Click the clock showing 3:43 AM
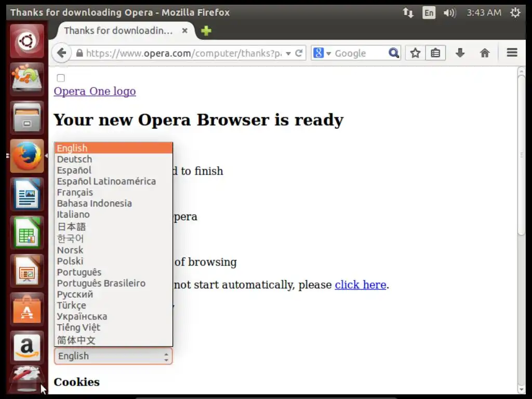Screen dimensions: 532x399 [x=484, y=12]
